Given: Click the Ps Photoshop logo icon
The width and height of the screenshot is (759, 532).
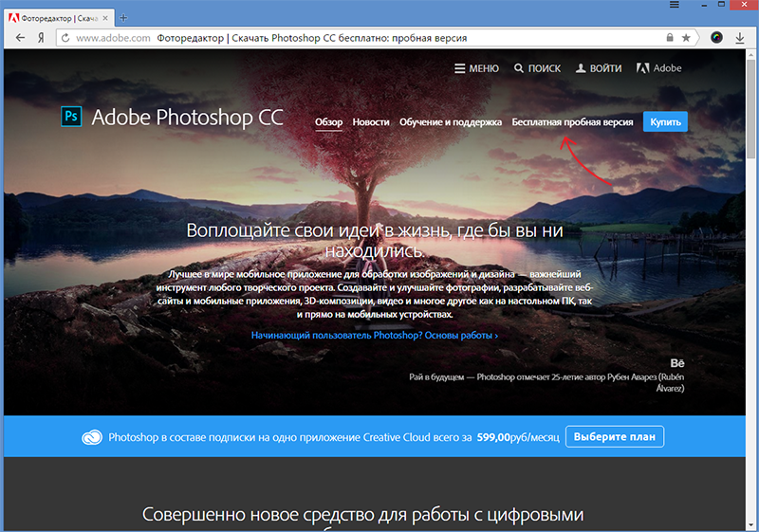Looking at the screenshot, I should click(71, 117).
